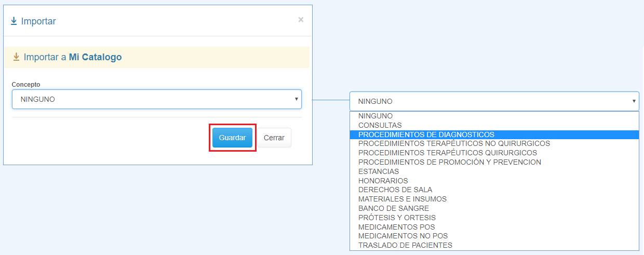Select MEDICAMENTOS NO POS option
644x255 pixels.
click(403, 236)
